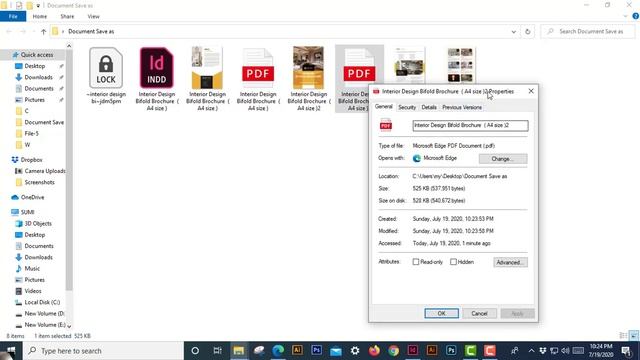The height and width of the screenshot is (360, 640).
Task: Close the Properties dialog
Action: 531,91
